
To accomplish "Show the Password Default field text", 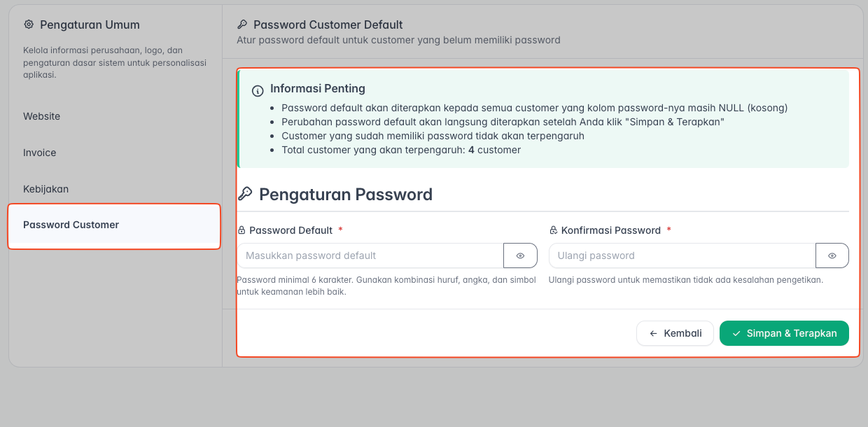I will tap(520, 255).
